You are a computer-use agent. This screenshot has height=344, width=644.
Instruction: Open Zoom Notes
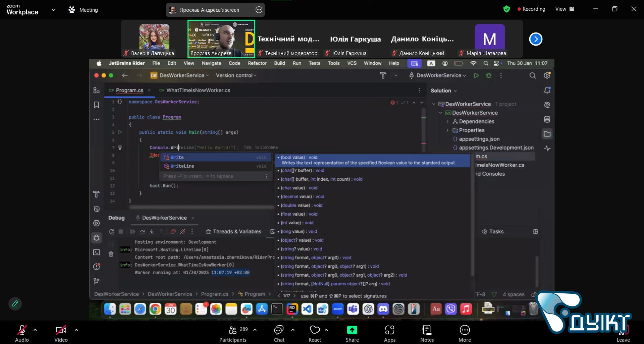(x=427, y=333)
